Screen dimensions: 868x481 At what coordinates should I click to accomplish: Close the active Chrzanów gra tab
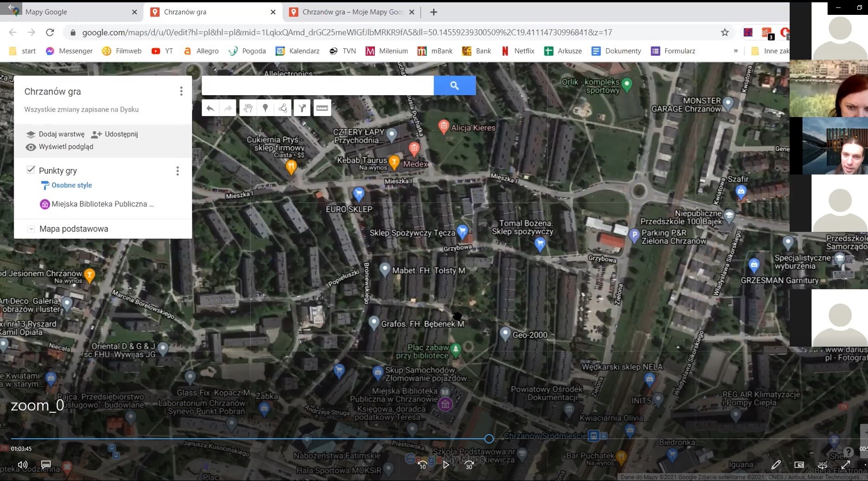pos(273,12)
